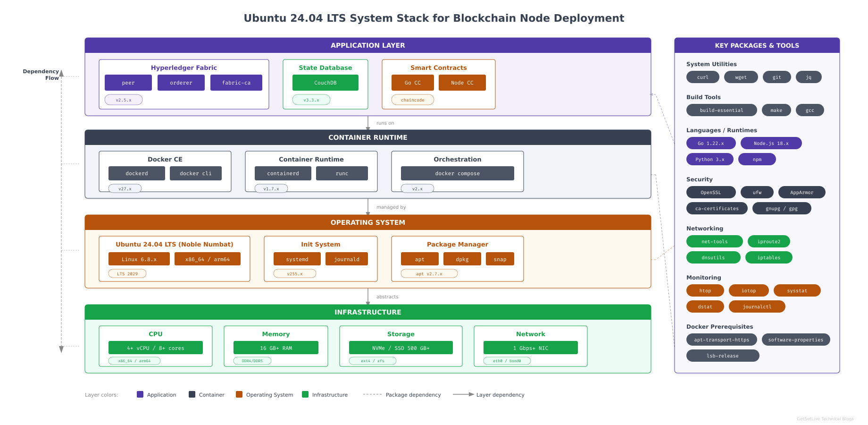The height and width of the screenshot is (425, 868).
Task: Open the OPERATING SYSTEM layer header
Action: [367, 222]
